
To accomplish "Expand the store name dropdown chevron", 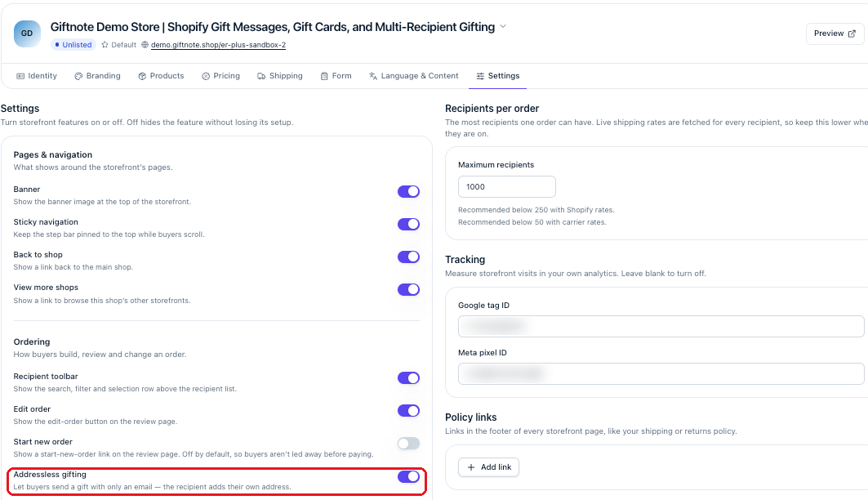I will pyautogui.click(x=503, y=27).
